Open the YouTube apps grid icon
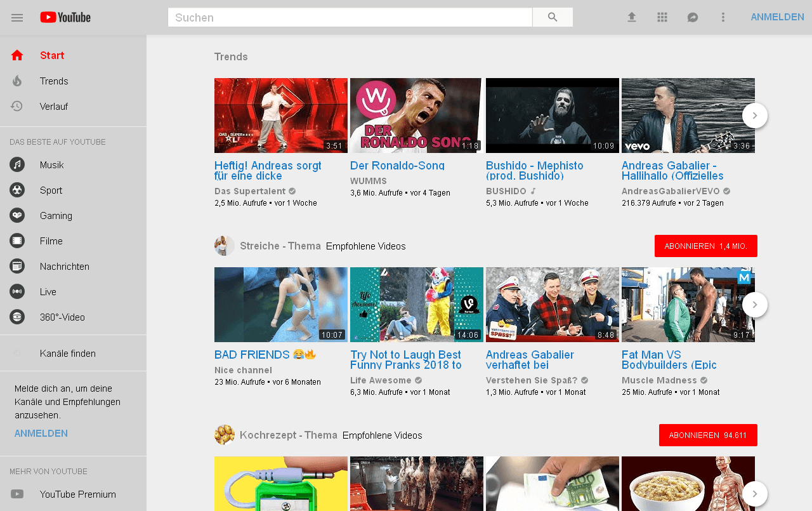 (662, 17)
